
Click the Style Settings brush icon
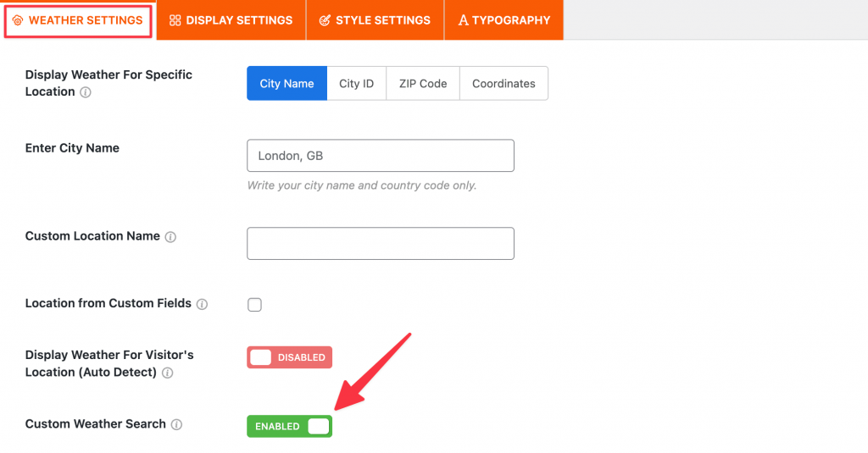325,20
